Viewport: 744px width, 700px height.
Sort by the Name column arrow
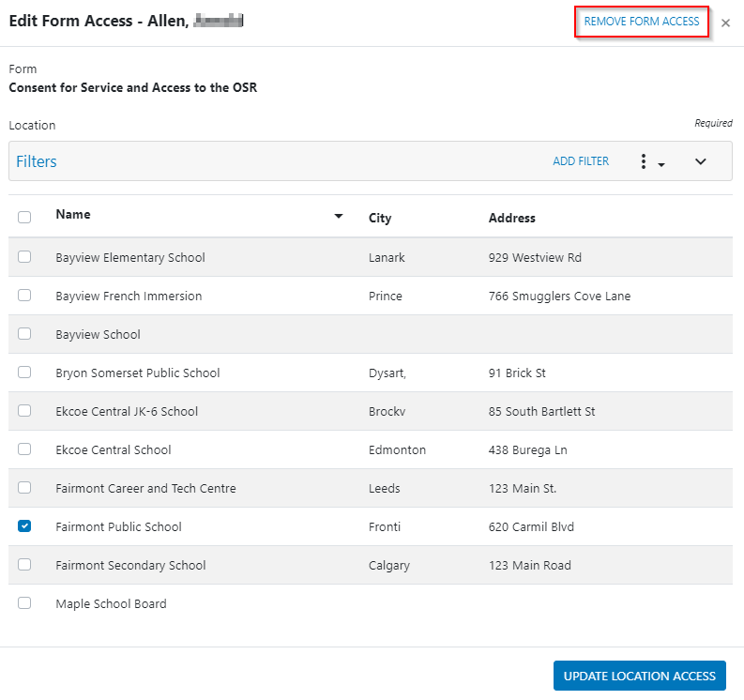(x=339, y=216)
